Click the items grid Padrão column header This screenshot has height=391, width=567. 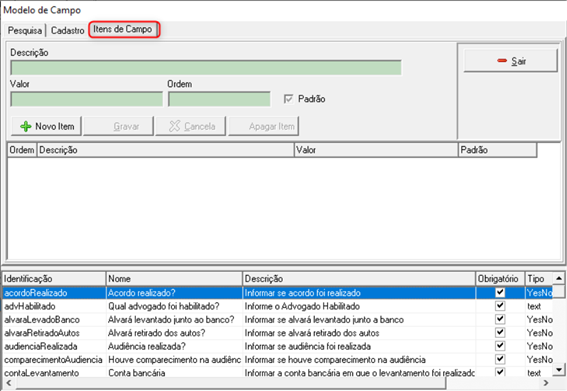[497, 150]
